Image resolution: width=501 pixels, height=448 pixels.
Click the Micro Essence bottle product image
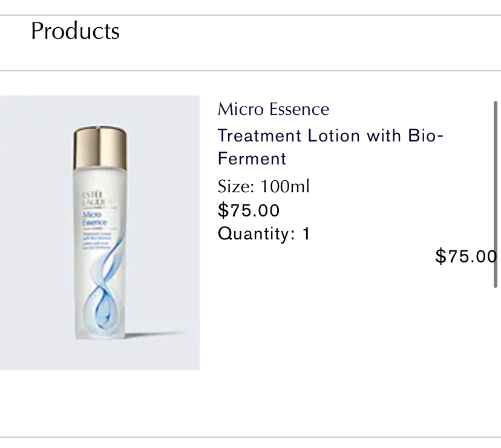100,233
